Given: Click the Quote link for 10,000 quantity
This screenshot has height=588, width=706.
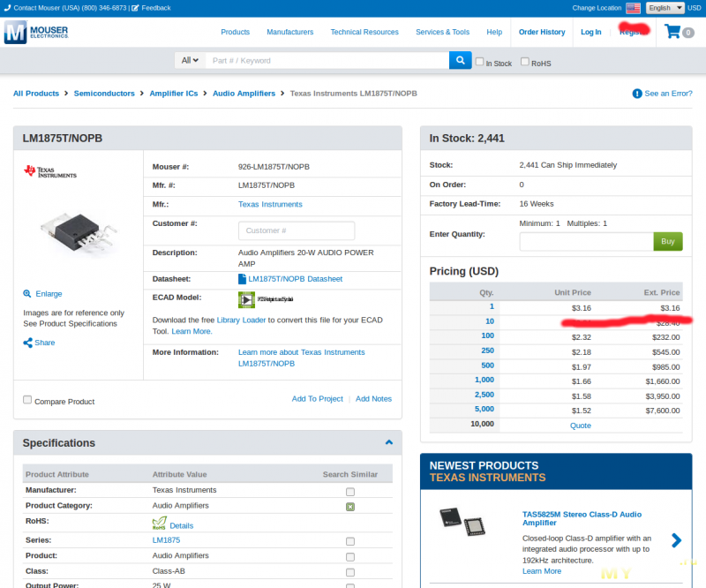Looking at the screenshot, I should click(x=581, y=426).
